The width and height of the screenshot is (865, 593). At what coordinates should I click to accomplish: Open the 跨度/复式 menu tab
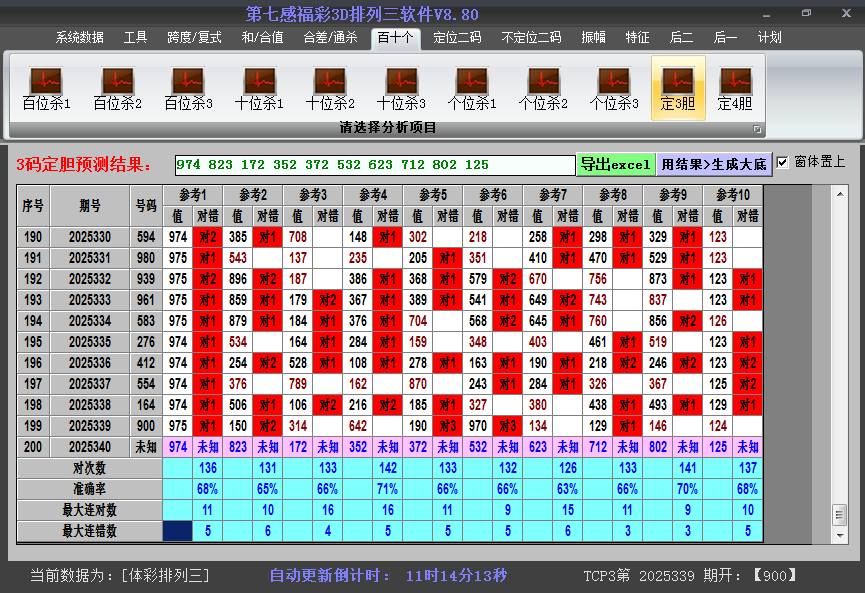194,38
